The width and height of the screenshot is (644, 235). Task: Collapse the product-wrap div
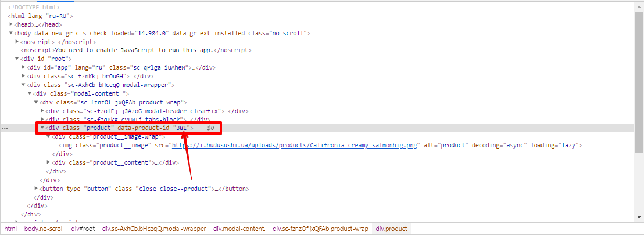click(x=37, y=102)
